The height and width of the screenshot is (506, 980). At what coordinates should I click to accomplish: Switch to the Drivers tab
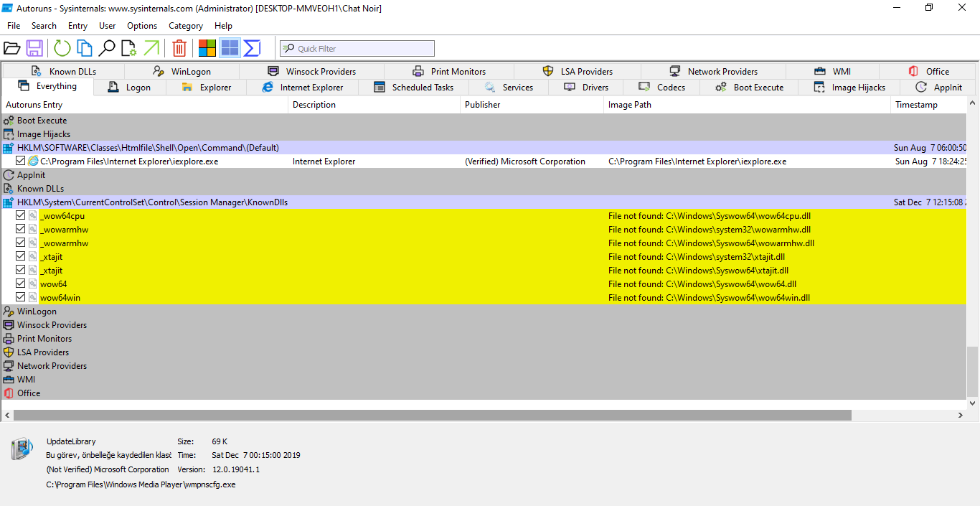point(586,87)
